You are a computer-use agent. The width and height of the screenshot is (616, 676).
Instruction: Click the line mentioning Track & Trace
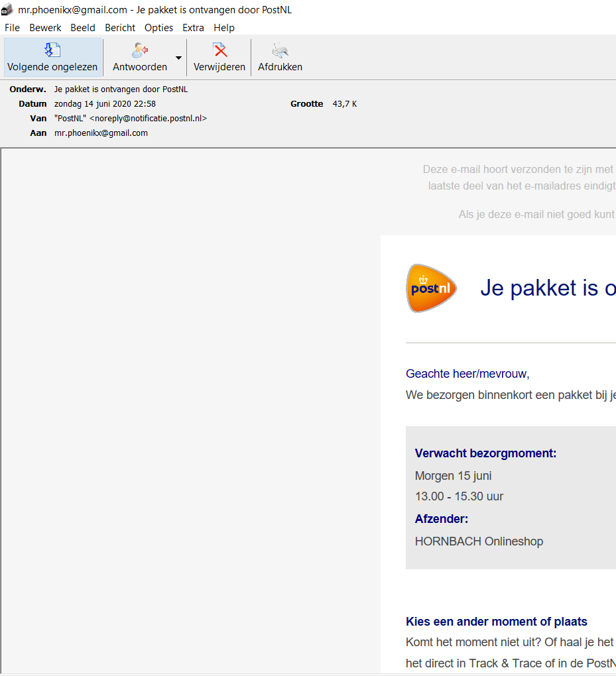point(511,663)
